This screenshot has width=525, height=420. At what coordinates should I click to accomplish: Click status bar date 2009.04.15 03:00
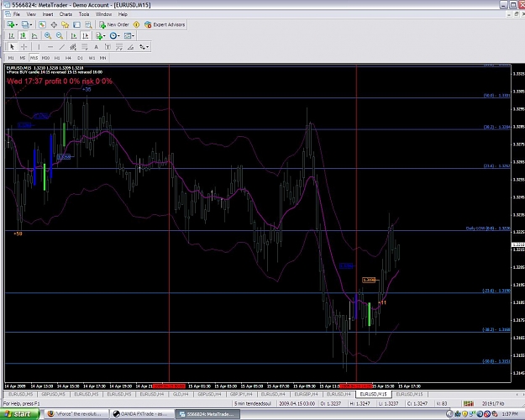pyautogui.click(x=297, y=403)
